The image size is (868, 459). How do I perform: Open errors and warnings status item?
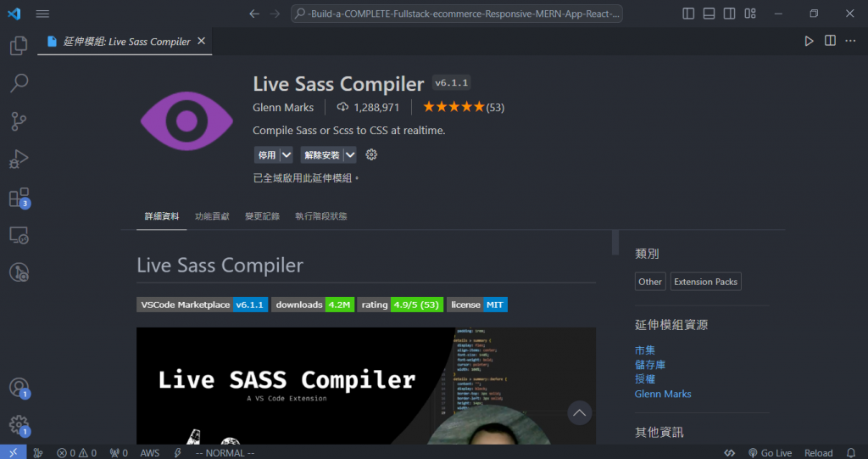point(76,453)
